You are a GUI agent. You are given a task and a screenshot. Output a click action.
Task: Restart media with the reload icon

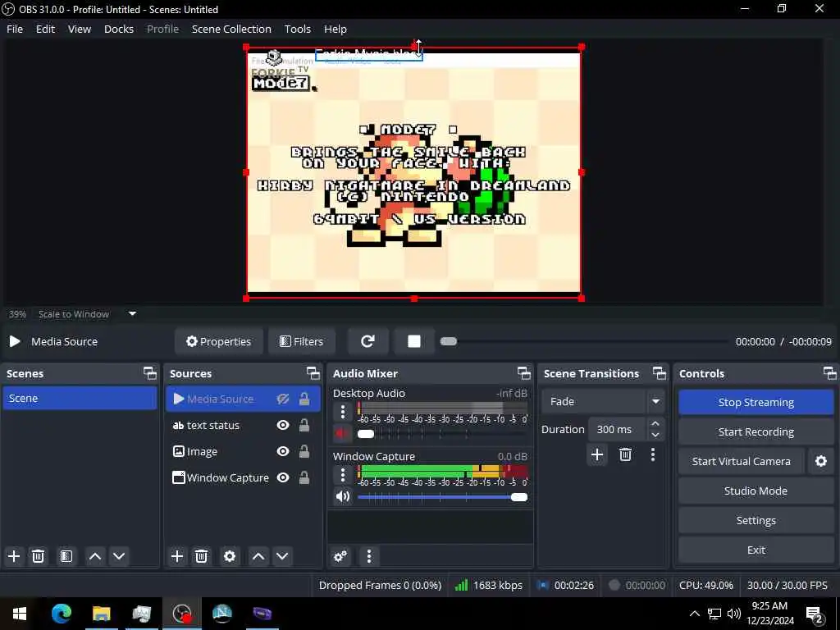point(367,341)
